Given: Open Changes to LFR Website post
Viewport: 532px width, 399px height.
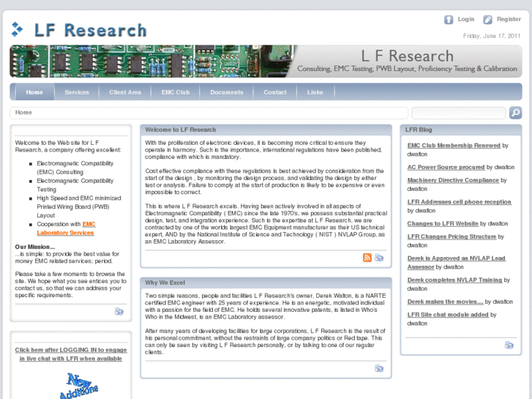Looking at the screenshot, I should click(443, 223).
